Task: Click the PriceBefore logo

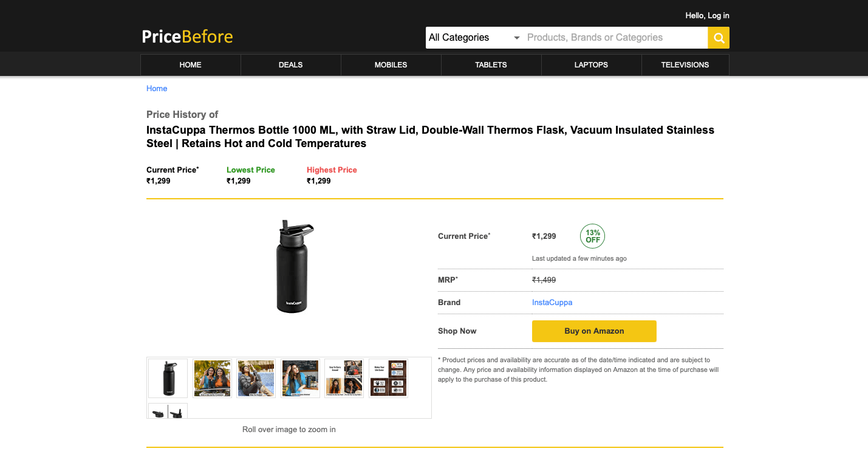Action: pos(186,36)
